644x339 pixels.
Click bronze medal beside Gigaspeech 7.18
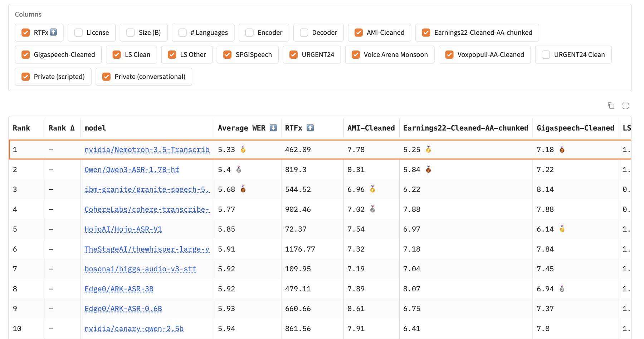(x=562, y=150)
